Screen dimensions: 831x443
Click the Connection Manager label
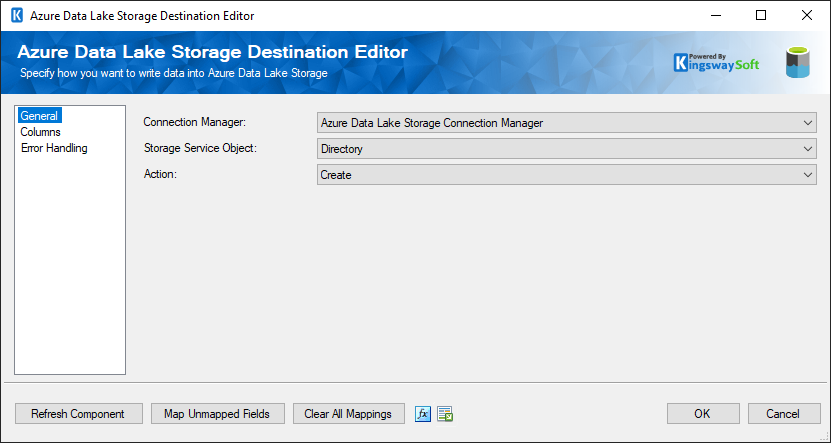[195, 122]
